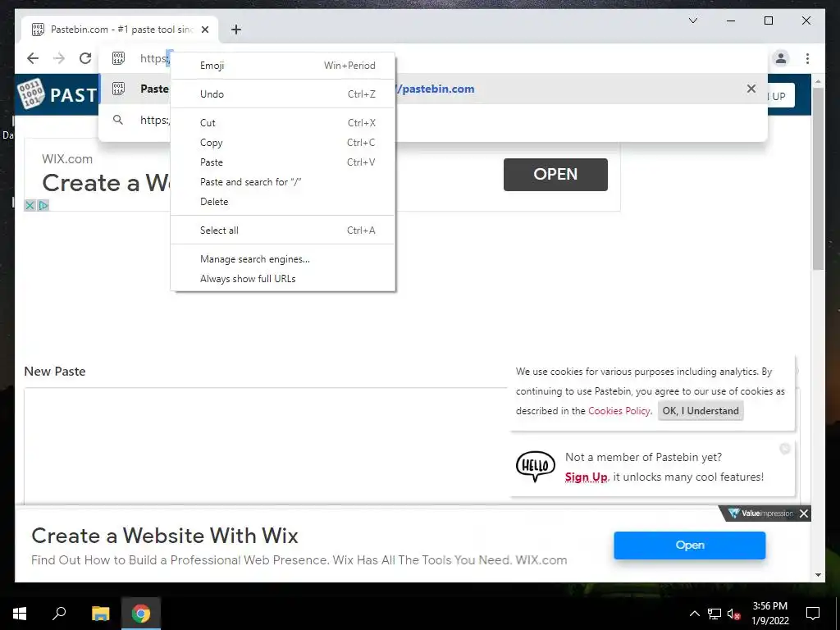
Task: Click inside the New Paste text area
Action: (265, 445)
